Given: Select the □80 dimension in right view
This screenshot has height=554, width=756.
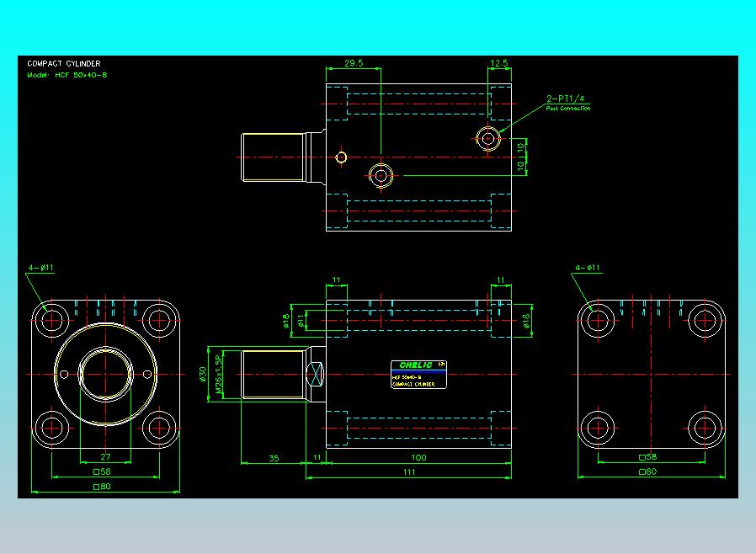Looking at the screenshot, I should (647, 471).
